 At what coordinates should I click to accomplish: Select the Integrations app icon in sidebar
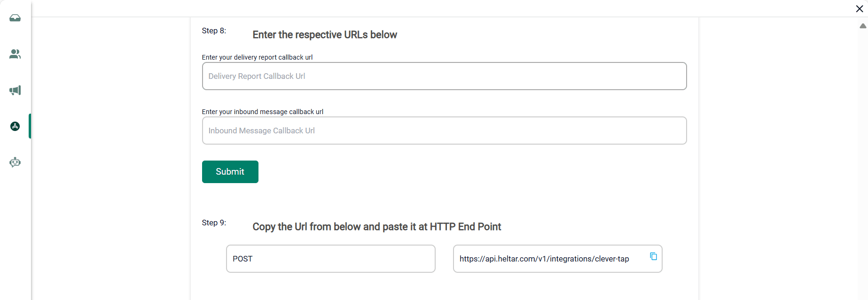point(15,126)
